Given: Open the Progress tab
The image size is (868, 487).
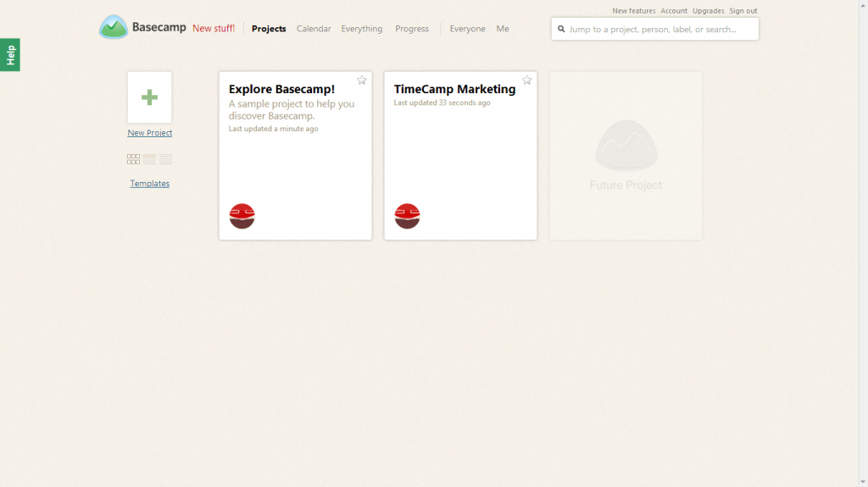Looking at the screenshot, I should [x=412, y=29].
